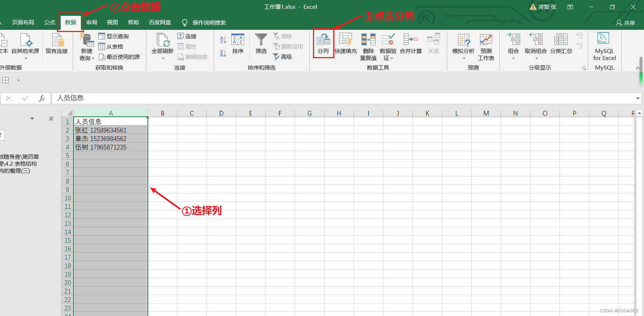Click the 连接 connections button
644x316 pixels.
(x=187, y=36)
